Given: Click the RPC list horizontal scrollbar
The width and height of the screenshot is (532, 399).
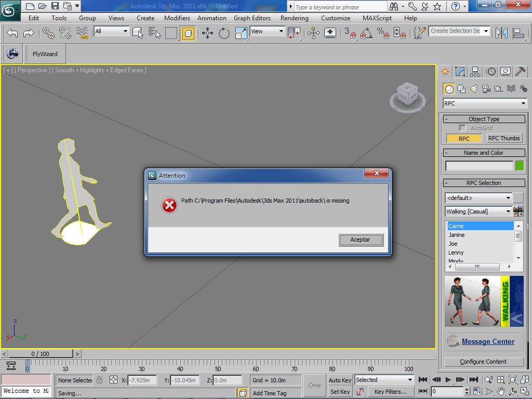Looking at the screenshot, I should (x=480, y=267).
